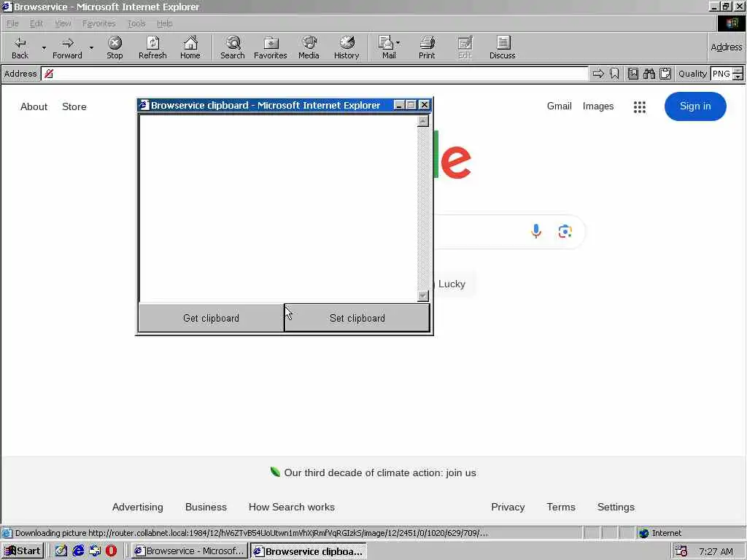The height and width of the screenshot is (560, 747).
Task: Expand the Mail button dropdown arrow
Action: click(398, 43)
